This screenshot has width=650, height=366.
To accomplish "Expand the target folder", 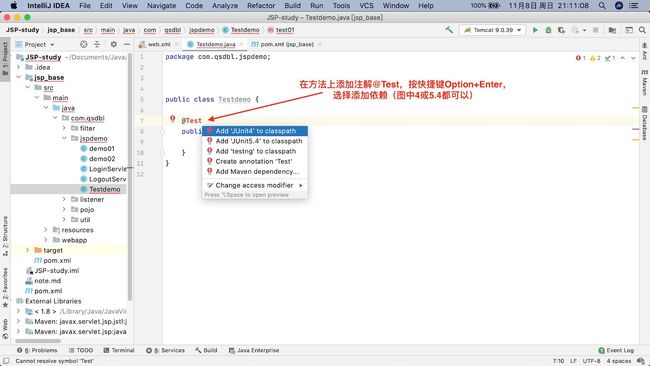I will [x=27, y=250].
